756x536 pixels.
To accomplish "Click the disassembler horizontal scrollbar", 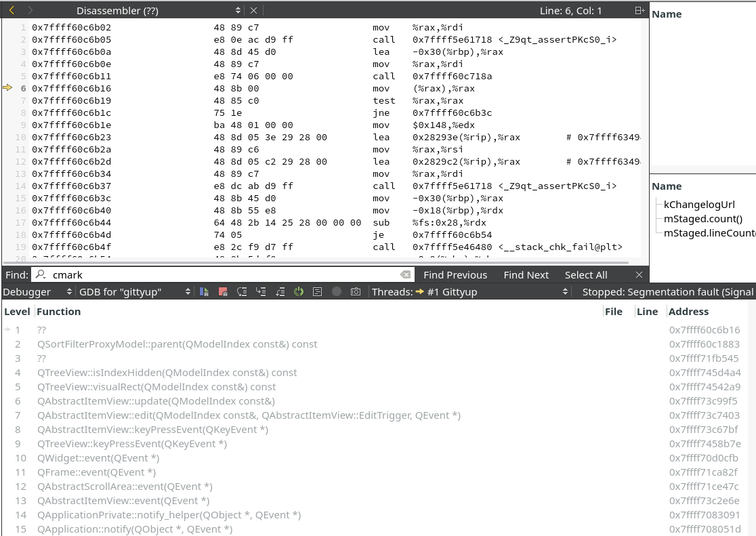I will [x=315, y=262].
